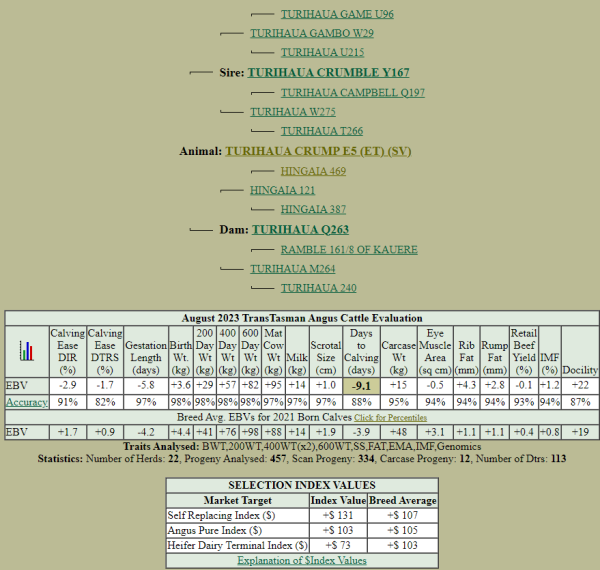The image size is (600, 570).
Task: Select the Rump Fat header
Action: (494, 352)
